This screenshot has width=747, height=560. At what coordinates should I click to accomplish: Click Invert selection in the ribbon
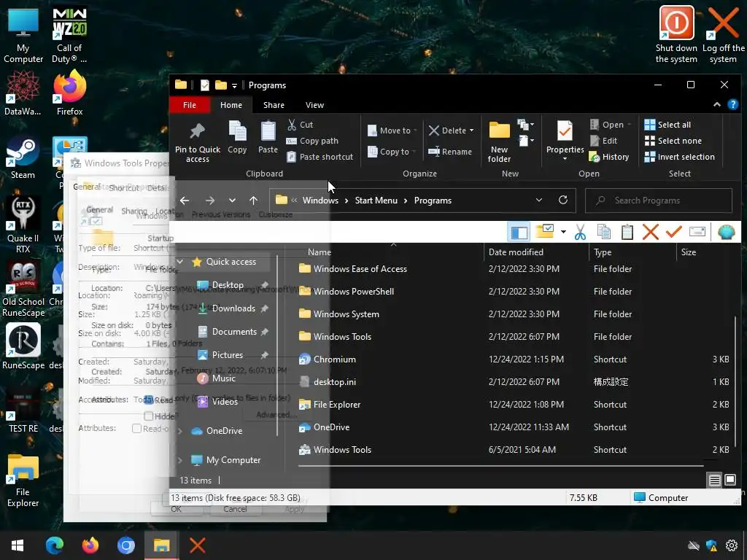(x=679, y=157)
